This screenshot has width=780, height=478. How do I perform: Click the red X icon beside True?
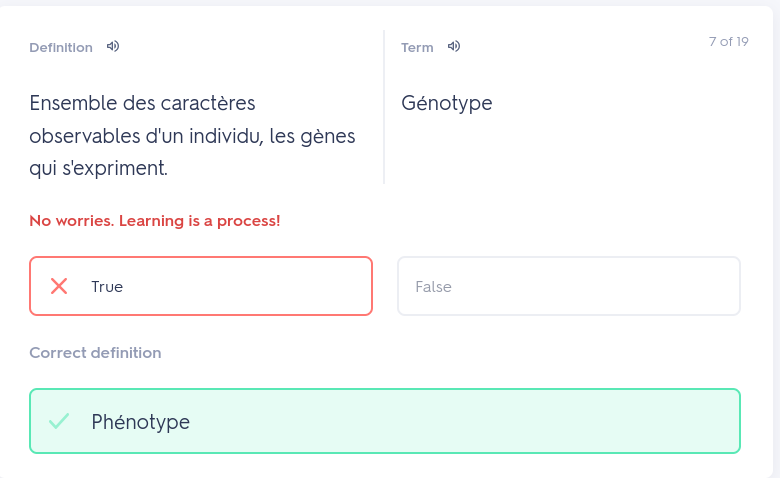pos(59,286)
